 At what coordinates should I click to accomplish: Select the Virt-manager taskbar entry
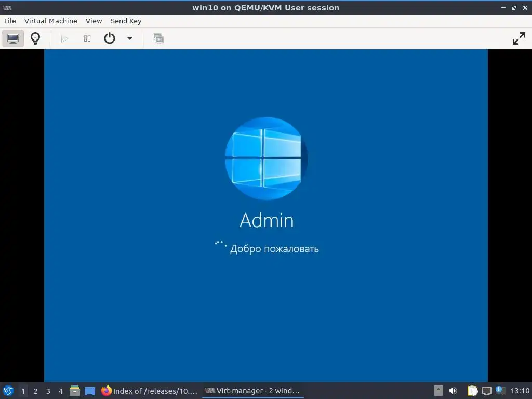point(253,391)
